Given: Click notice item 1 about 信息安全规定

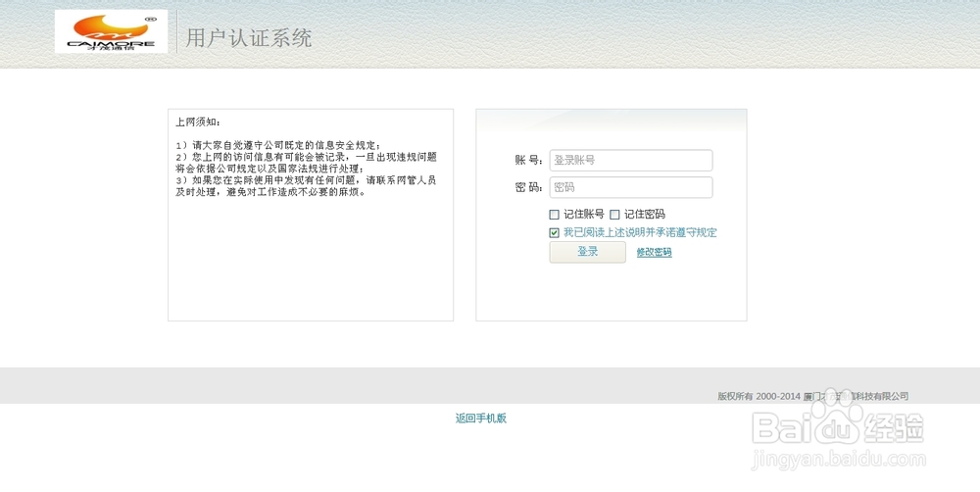Looking at the screenshot, I should coord(278,145).
